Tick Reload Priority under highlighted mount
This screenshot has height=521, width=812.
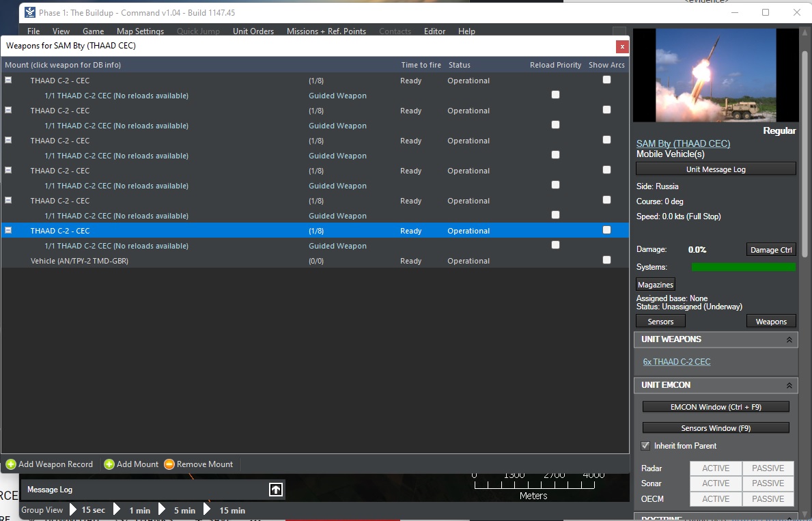tap(556, 245)
